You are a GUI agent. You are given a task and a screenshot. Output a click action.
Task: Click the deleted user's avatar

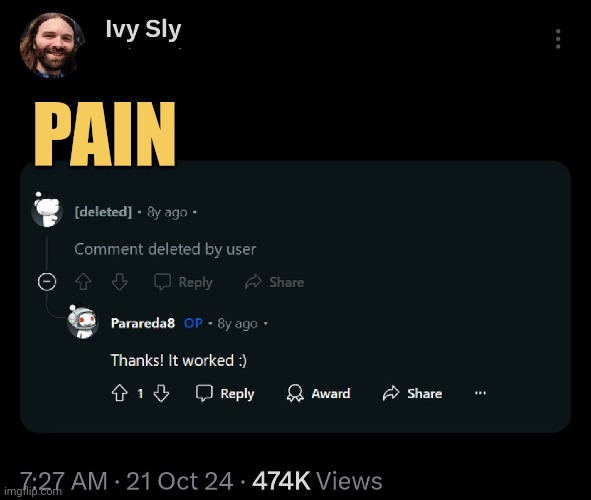47,211
